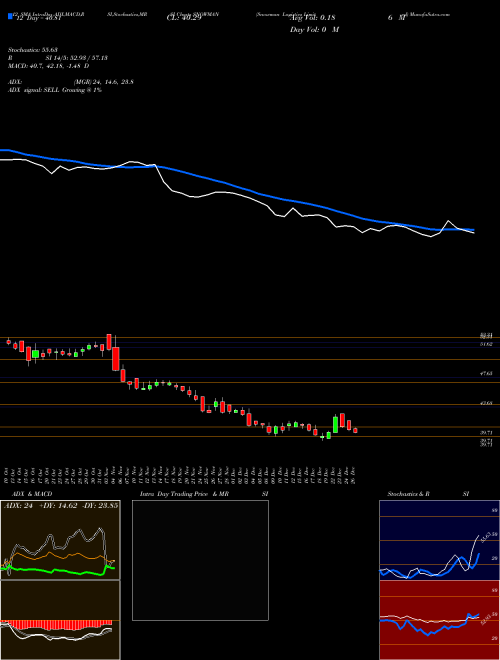Click the last red candle on the chart
This screenshot has height=660, width=500.
click(355, 430)
